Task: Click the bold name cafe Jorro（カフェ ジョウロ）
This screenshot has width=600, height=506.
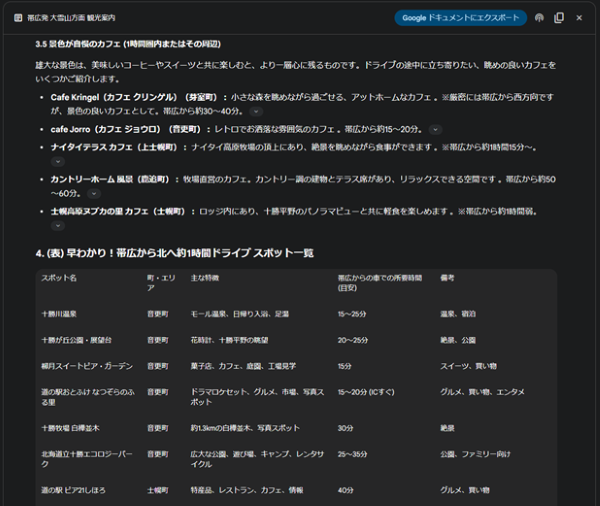Action: click(106, 129)
